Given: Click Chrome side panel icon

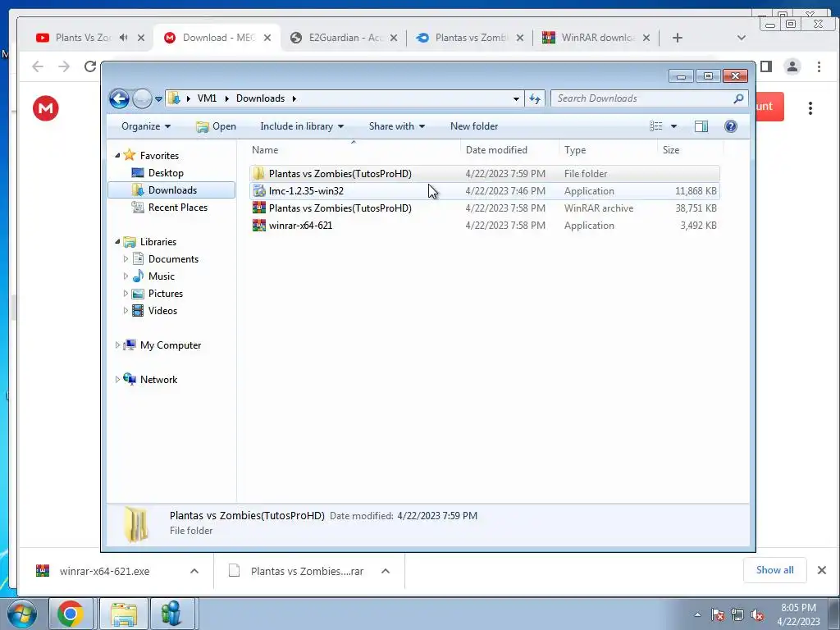Looking at the screenshot, I should 766,66.
